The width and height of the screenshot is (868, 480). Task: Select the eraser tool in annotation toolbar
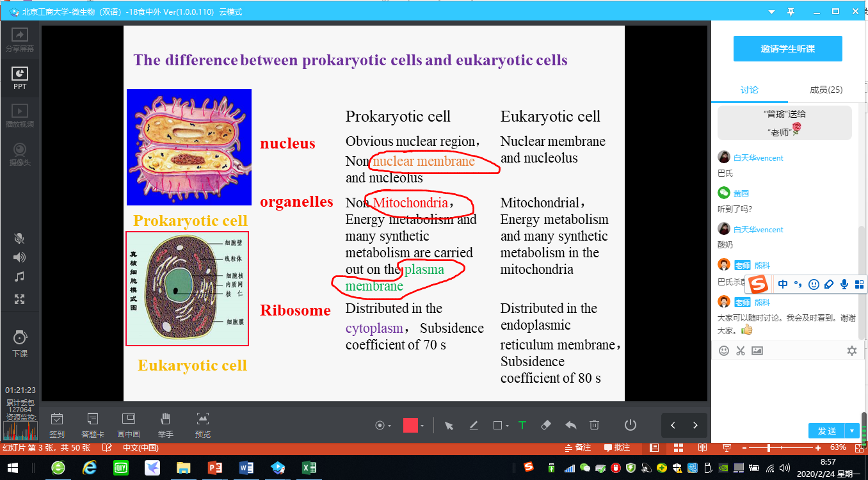click(546, 426)
